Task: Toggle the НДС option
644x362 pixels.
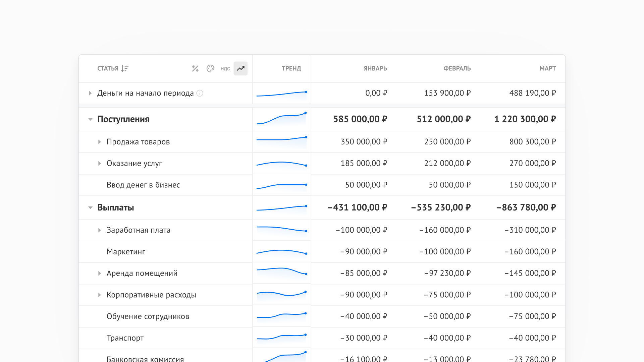Action: pyautogui.click(x=225, y=69)
